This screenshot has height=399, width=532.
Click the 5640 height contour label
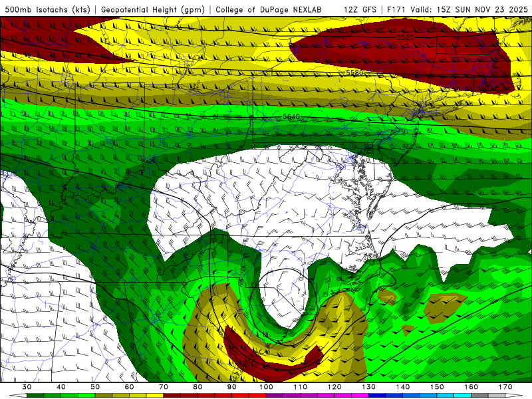pyautogui.click(x=291, y=117)
